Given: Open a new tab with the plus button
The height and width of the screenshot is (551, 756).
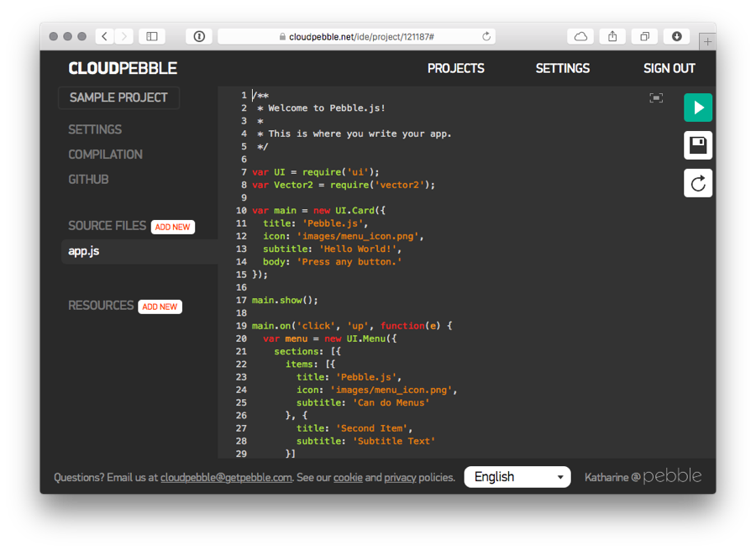Looking at the screenshot, I should (707, 42).
